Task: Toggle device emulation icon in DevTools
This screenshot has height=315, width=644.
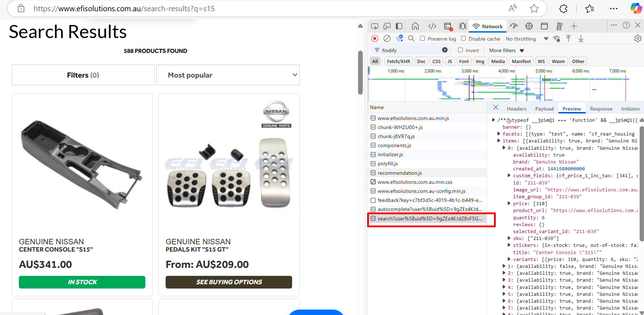Action: [387, 26]
